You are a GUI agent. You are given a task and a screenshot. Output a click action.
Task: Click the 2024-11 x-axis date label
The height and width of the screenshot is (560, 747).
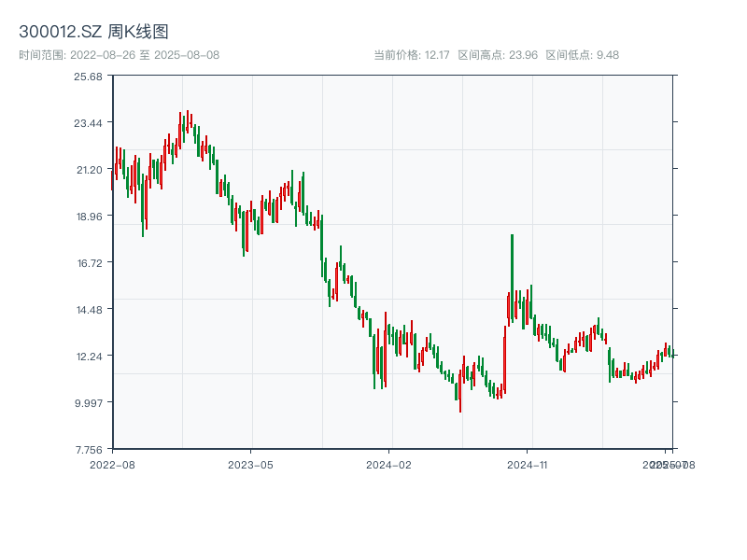click(528, 464)
